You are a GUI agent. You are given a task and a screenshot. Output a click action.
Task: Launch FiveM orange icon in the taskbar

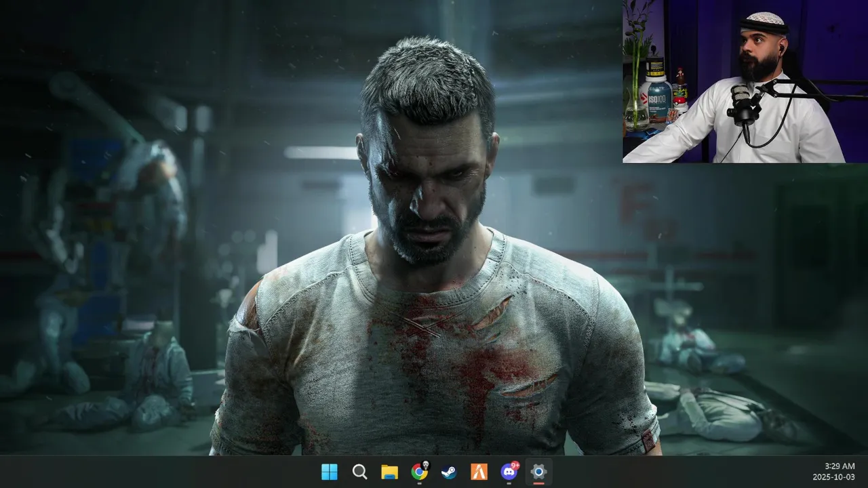tap(479, 472)
